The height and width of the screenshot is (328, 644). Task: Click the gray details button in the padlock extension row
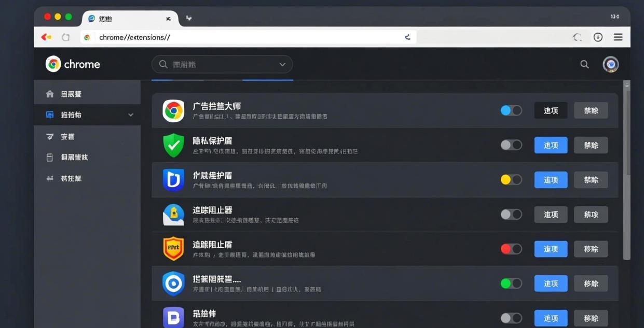pyautogui.click(x=551, y=215)
